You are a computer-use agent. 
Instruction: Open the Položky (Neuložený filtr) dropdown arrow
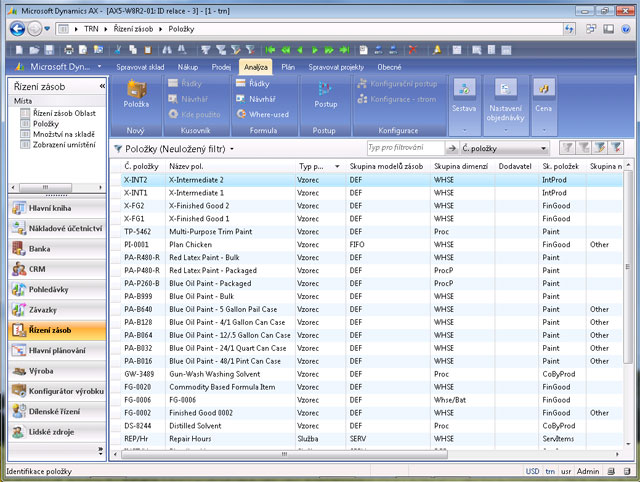click(232, 149)
